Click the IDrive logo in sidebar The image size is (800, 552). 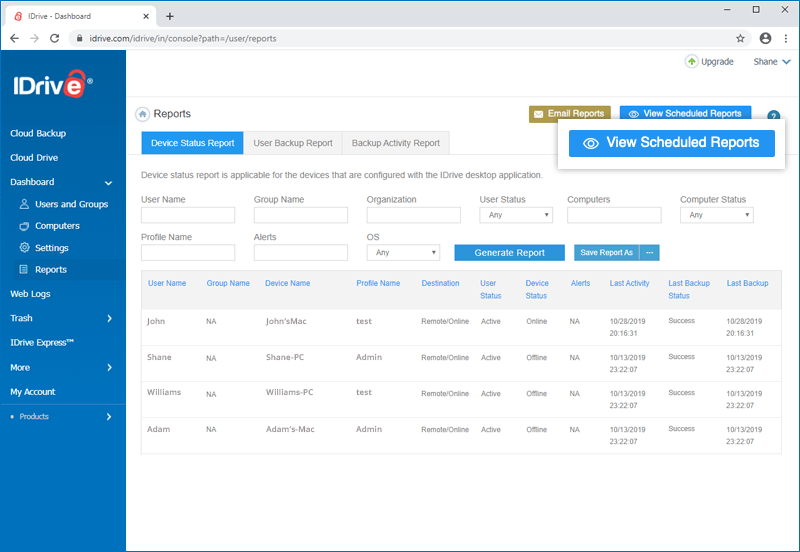tap(53, 84)
